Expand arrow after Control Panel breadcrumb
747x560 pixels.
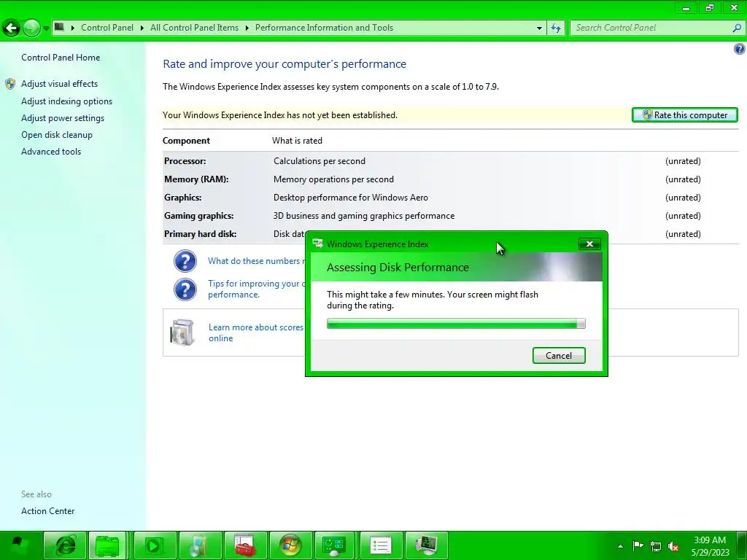tap(142, 28)
